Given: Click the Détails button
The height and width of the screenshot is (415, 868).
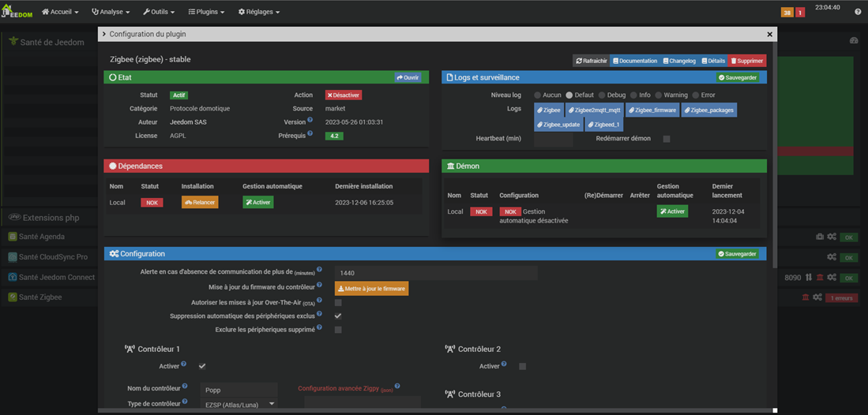Looking at the screenshot, I should pyautogui.click(x=713, y=61).
